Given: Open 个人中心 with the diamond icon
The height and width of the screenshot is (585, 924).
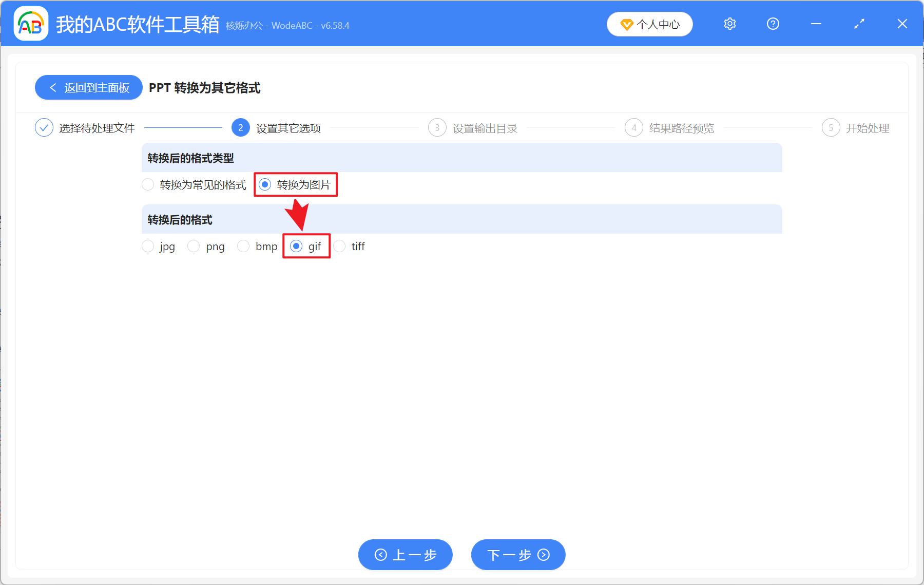Looking at the screenshot, I should [649, 24].
